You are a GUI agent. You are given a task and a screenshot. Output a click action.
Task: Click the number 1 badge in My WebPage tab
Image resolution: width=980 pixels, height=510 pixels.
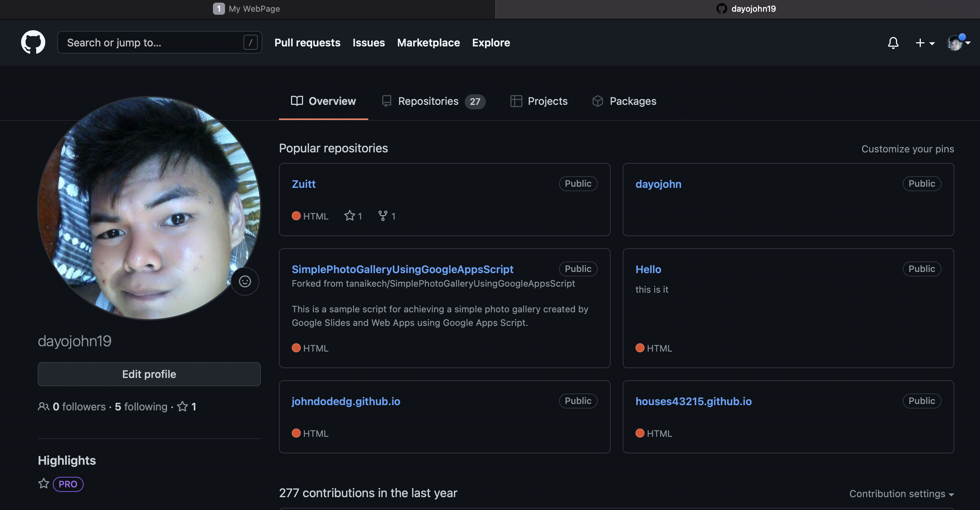point(219,8)
